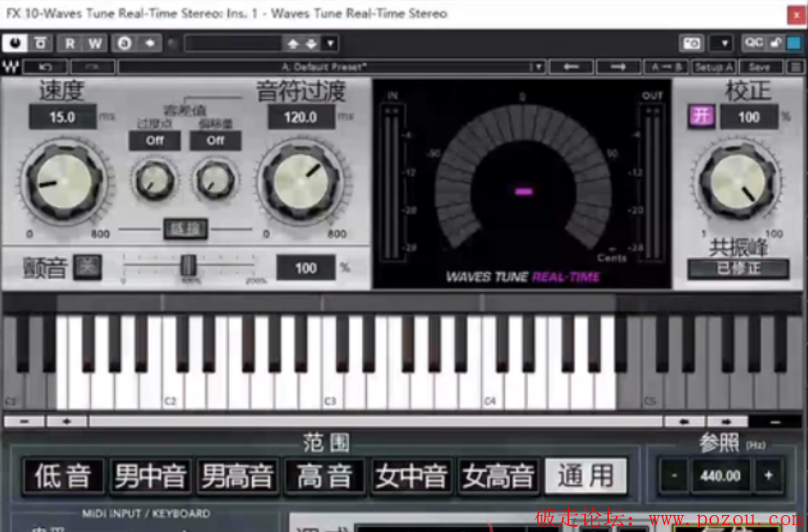Click the speed (速度) knob

[x=64, y=181]
